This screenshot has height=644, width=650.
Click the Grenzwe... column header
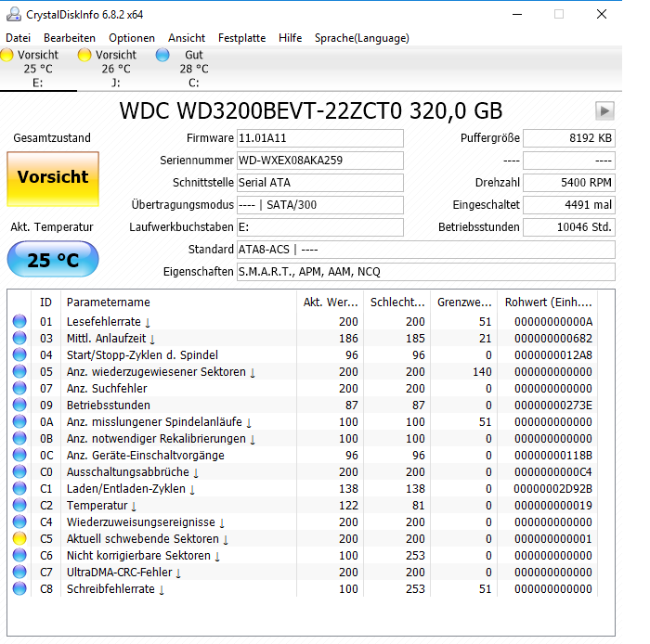point(464,303)
